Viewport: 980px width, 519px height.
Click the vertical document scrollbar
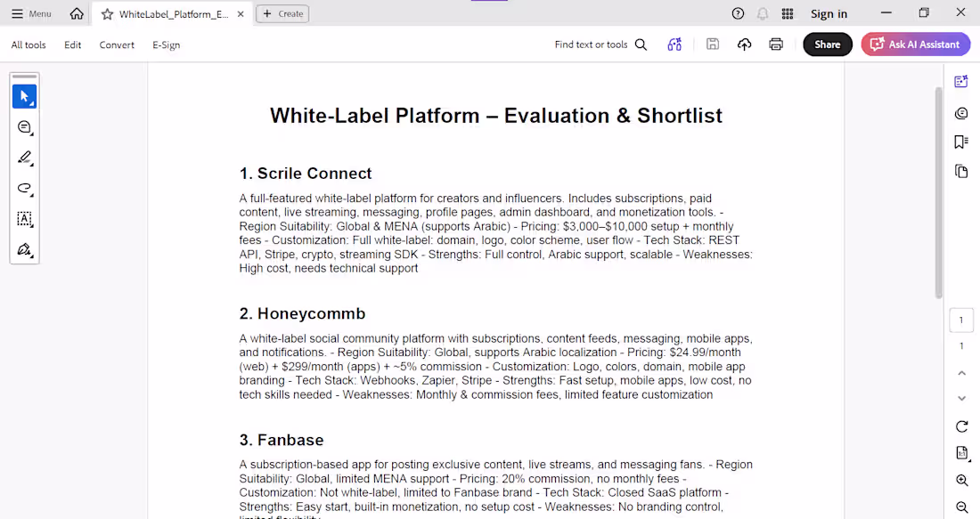point(938,193)
